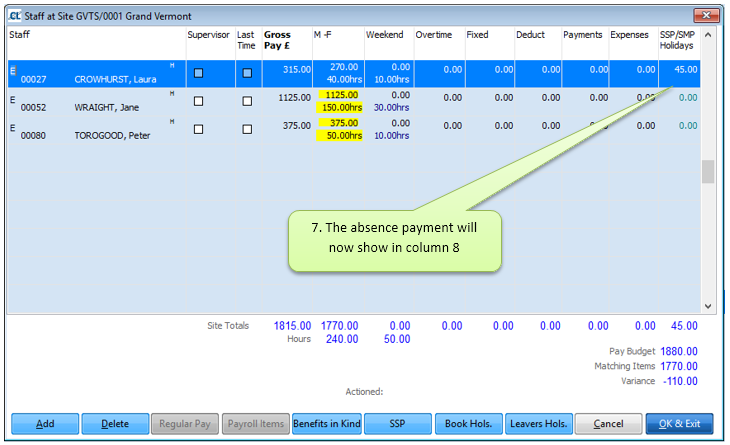Click 30.00hrs weekend cell for WRAIGHT

tap(392, 108)
